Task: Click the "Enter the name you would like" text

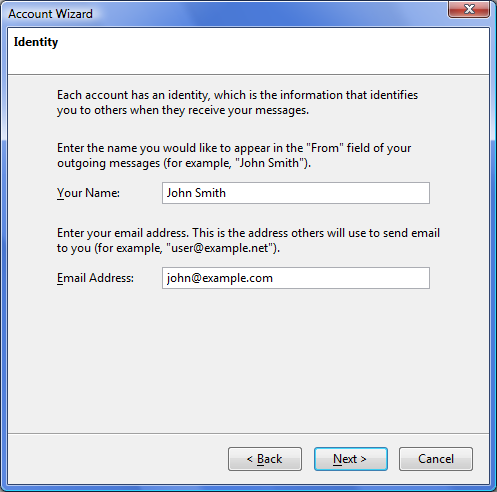Action: pyautogui.click(x=234, y=155)
